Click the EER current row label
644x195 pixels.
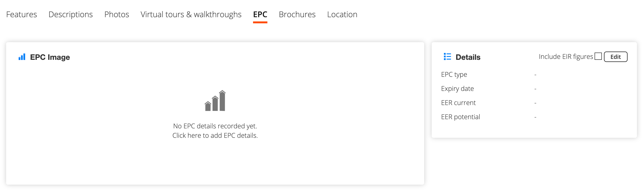[x=458, y=103]
